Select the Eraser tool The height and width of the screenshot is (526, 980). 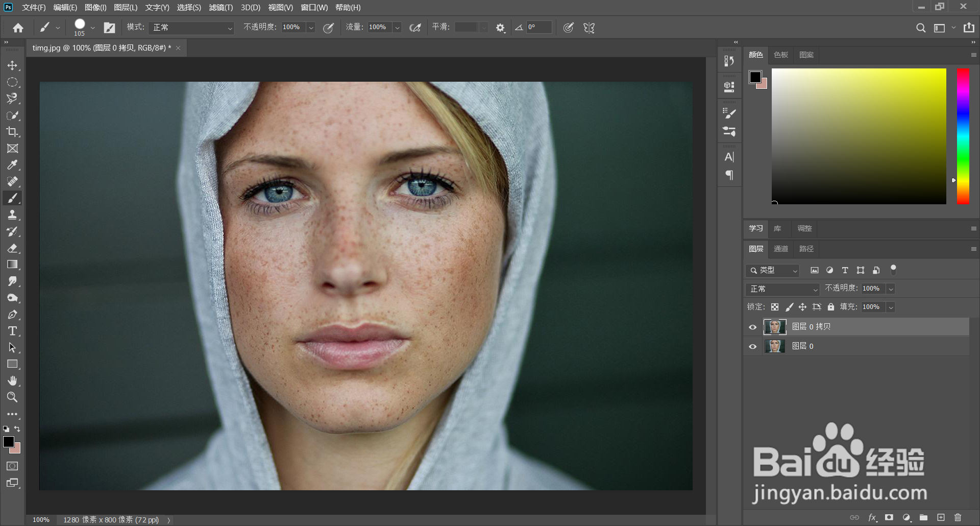[x=12, y=248]
